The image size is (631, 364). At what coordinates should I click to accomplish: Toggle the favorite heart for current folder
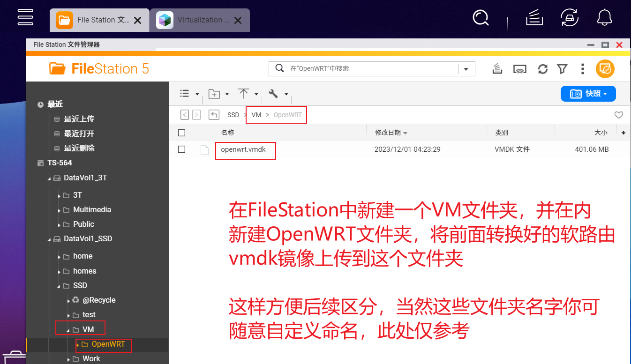618,115
